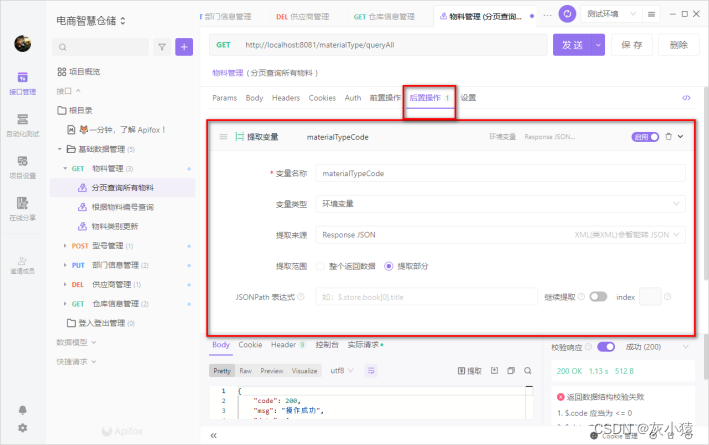Image resolution: width=709 pixels, height=445 pixels.
Task: Switch to the response Cookie tab
Action: tap(251, 345)
